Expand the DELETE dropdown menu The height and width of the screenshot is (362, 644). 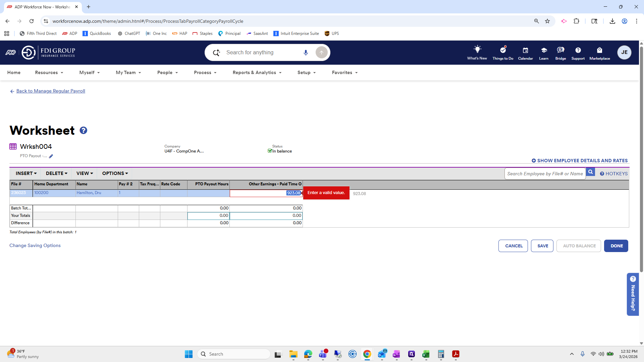56,173
